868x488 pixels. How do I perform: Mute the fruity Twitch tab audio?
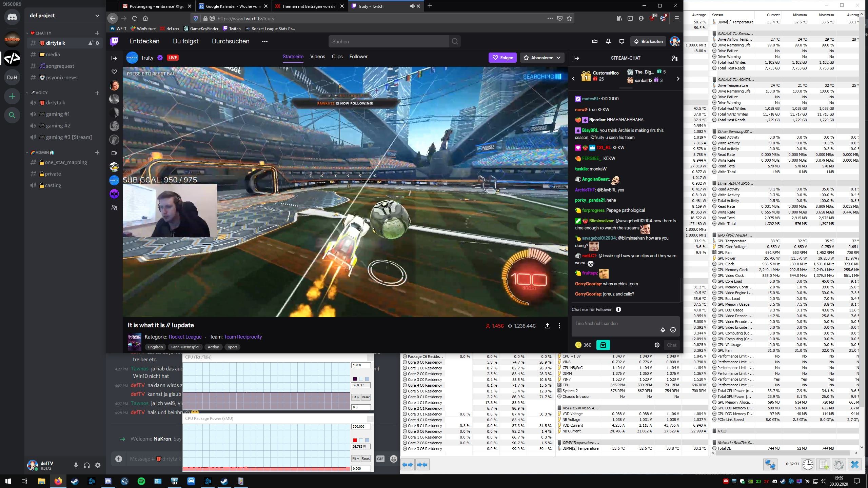[x=412, y=6]
